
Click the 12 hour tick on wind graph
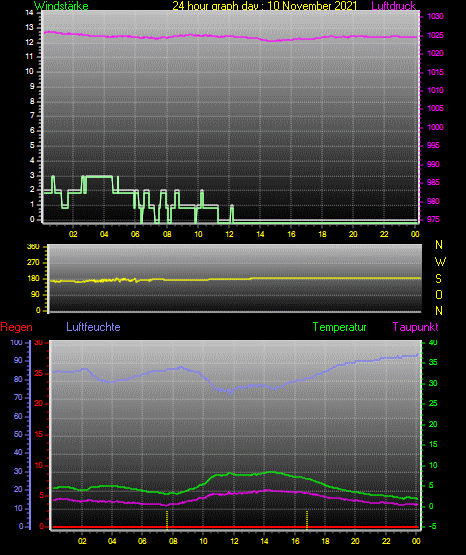point(229,234)
